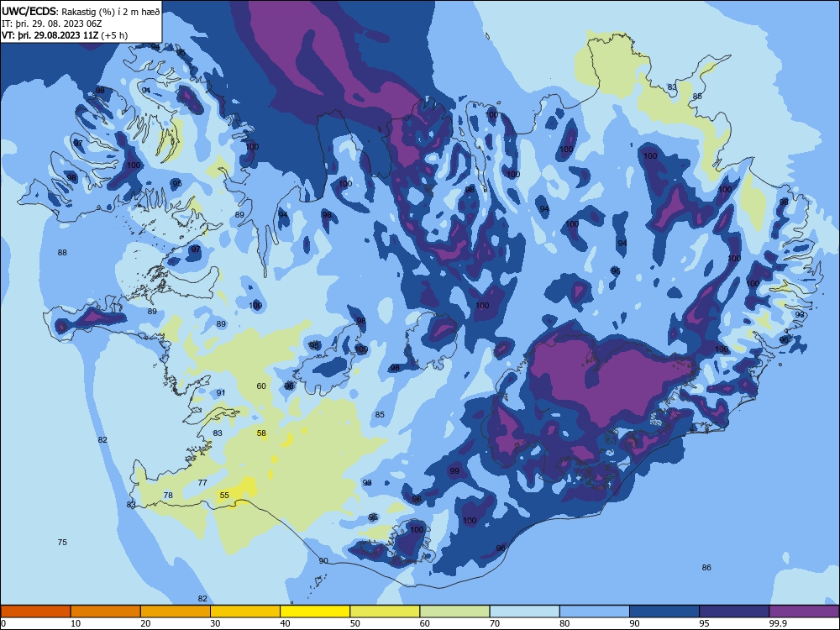This screenshot has width=840, height=630.
Task: Click the '75' humidity value over the sea
Action: [x=62, y=542]
